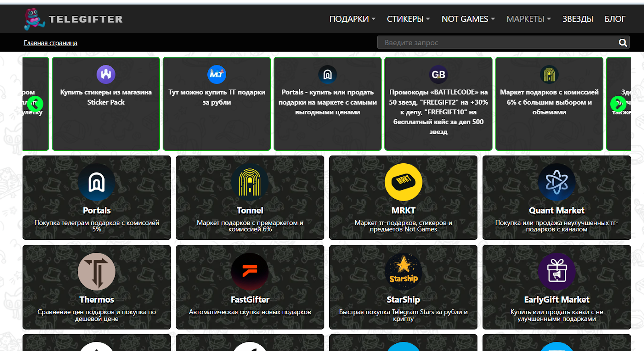Image resolution: width=644 pixels, height=351 pixels.
Task: Click Portals description 'комиссией 5%'
Action: [x=97, y=226]
